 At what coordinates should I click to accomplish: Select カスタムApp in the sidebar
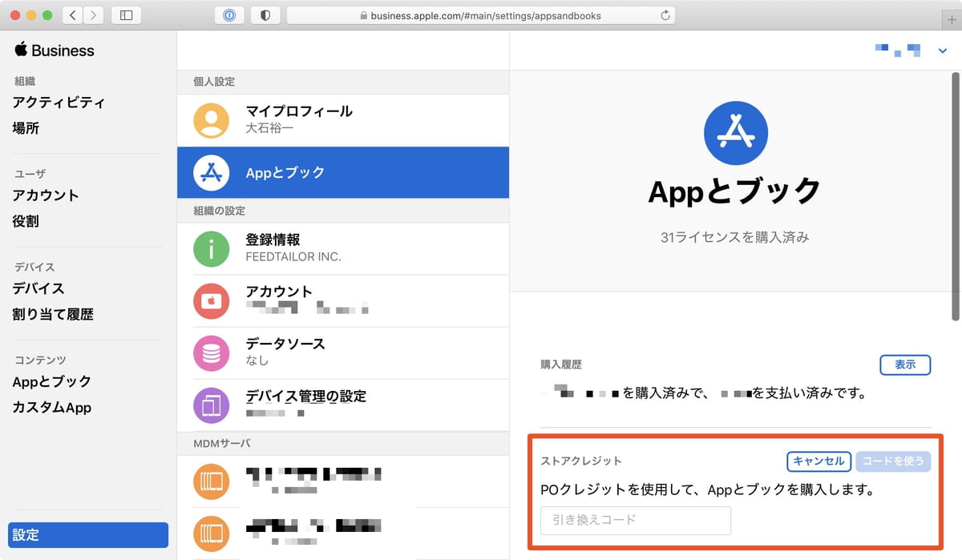[52, 407]
